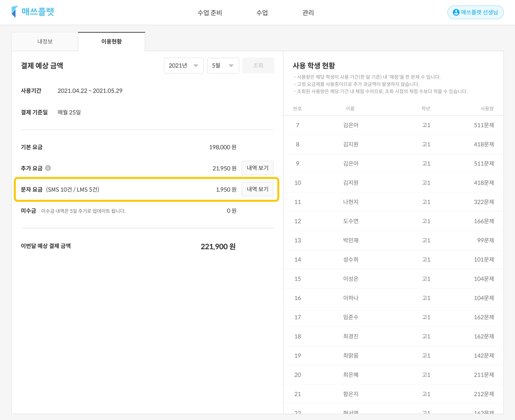
Task: Open the 5월 month dropdown
Action: coord(223,66)
